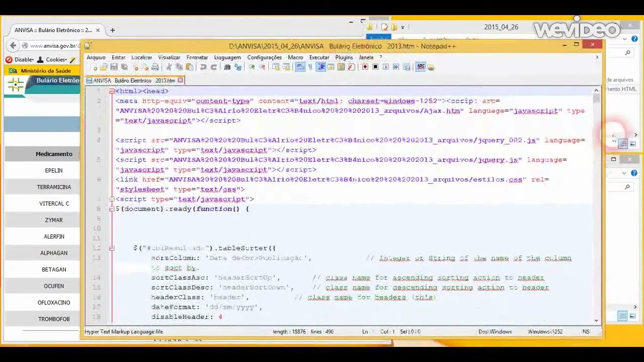Image resolution: width=644 pixels, height=362 pixels.
Task: Click editor vertical scrollbar down arrow
Action: click(x=596, y=320)
